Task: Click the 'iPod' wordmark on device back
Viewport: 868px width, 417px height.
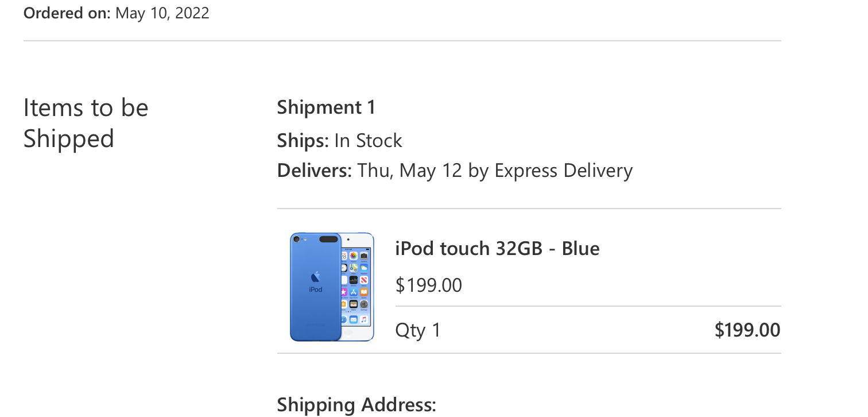Action: point(316,289)
